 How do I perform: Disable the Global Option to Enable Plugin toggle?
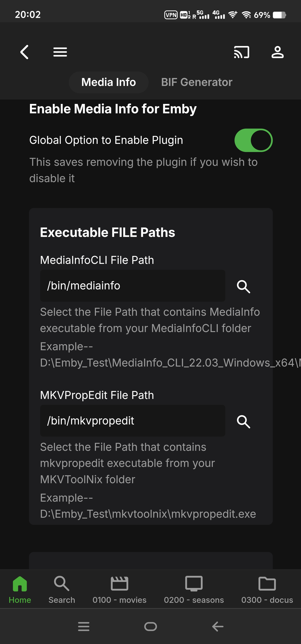coord(253,140)
